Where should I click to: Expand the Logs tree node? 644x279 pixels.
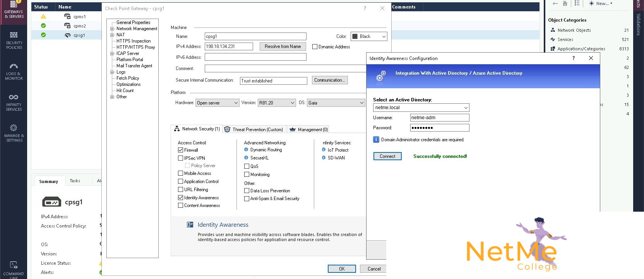click(x=112, y=72)
